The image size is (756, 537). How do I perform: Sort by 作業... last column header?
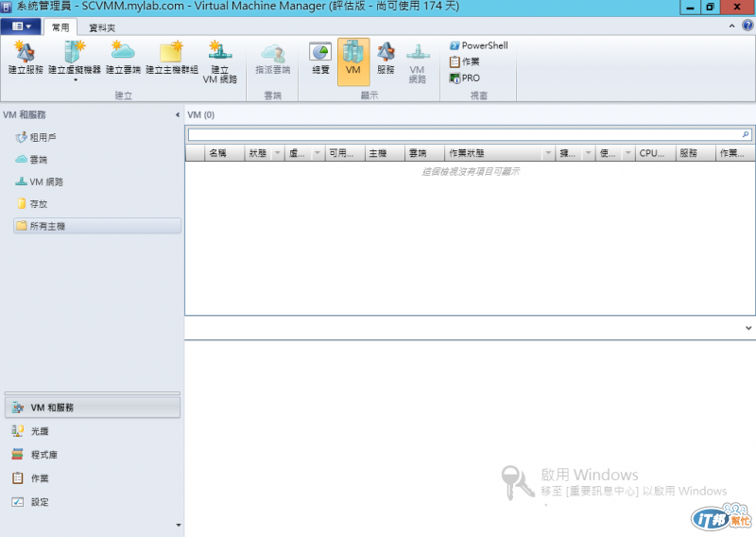tap(735, 153)
